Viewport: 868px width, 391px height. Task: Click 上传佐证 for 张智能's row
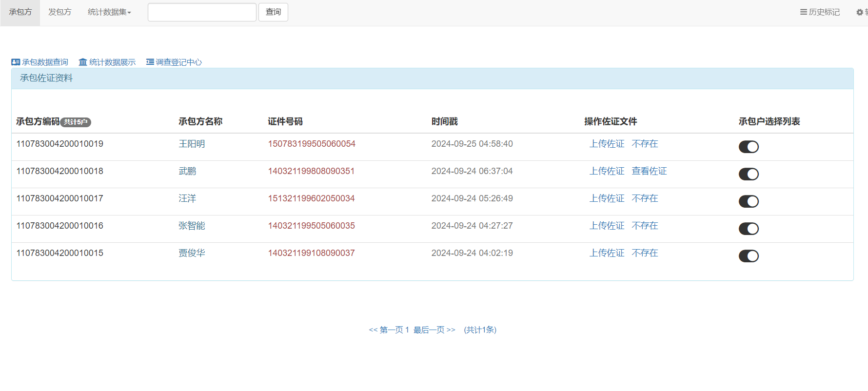pyautogui.click(x=607, y=226)
